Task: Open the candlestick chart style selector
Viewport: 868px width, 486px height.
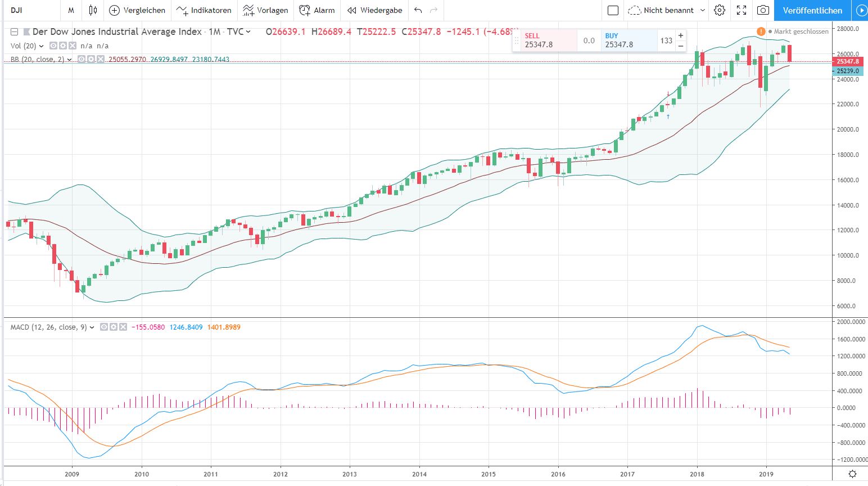Action: coord(93,10)
